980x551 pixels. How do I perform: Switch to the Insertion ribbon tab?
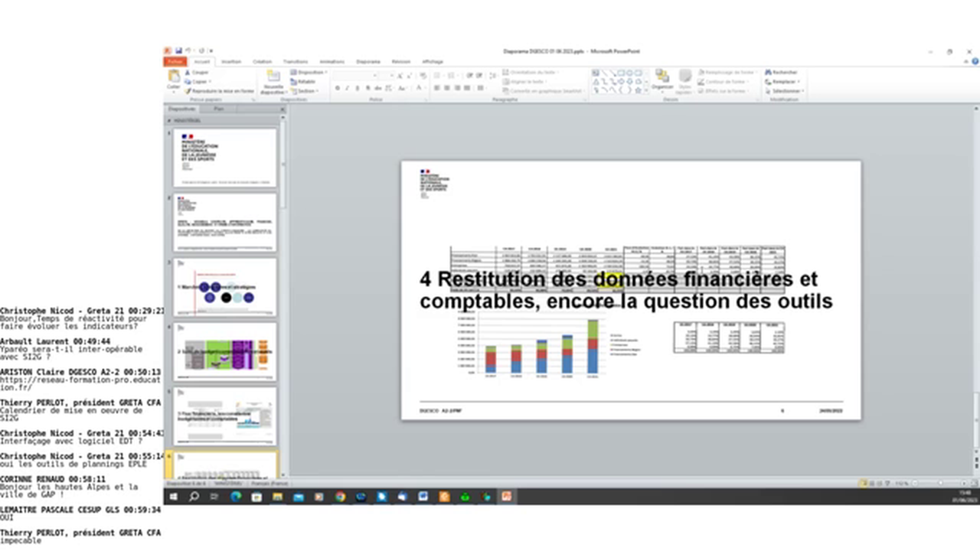tap(231, 61)
